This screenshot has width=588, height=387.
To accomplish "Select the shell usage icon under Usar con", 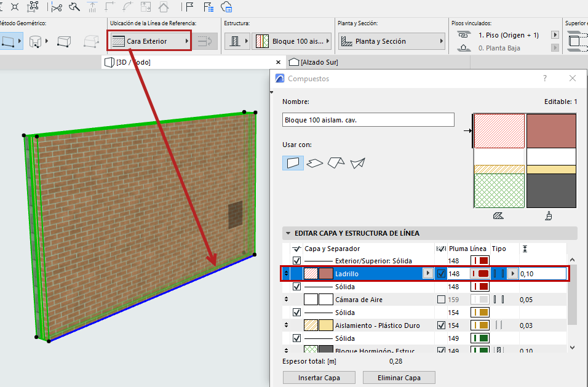I will point(357,163).
